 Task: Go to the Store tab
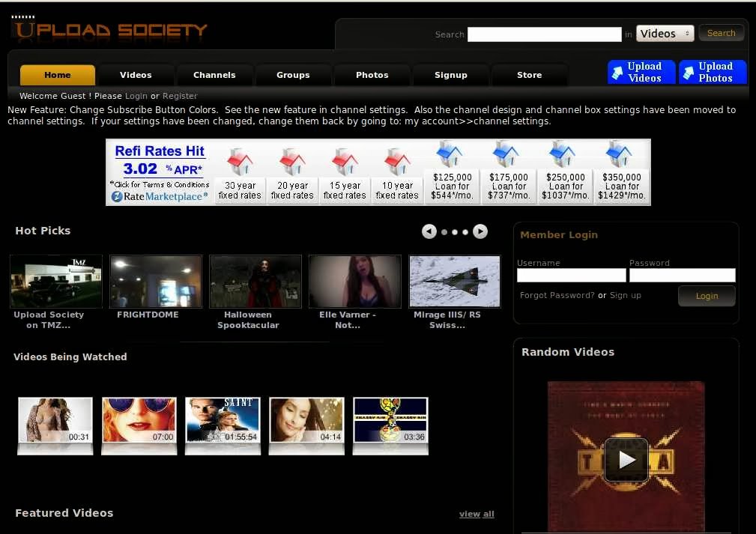529,75
